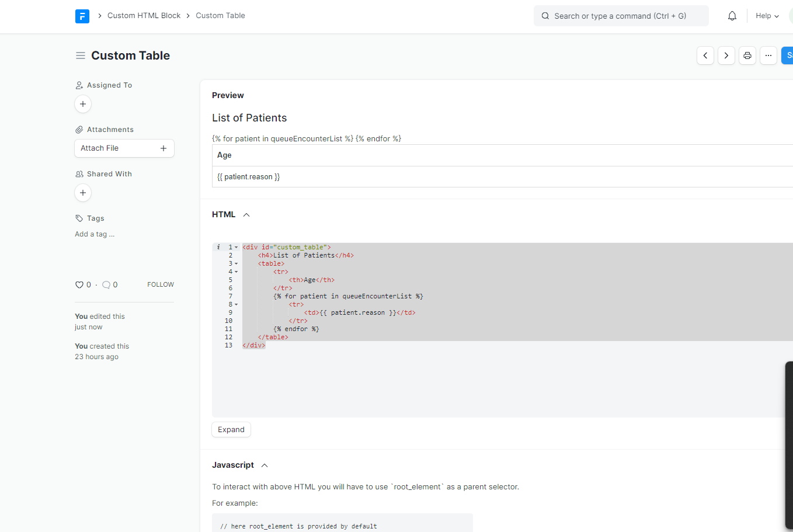Fold code at line 8

pyautogui.click(x=236, y=305)
